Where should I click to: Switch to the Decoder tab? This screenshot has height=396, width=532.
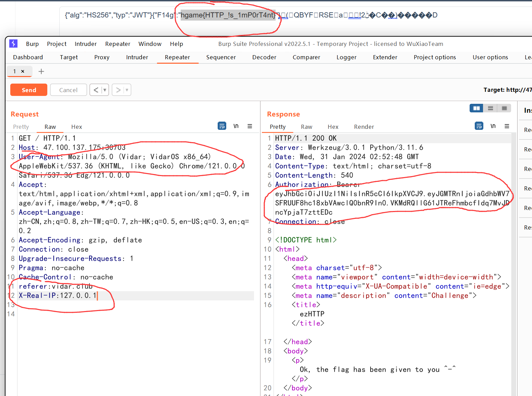coord(264,57)
